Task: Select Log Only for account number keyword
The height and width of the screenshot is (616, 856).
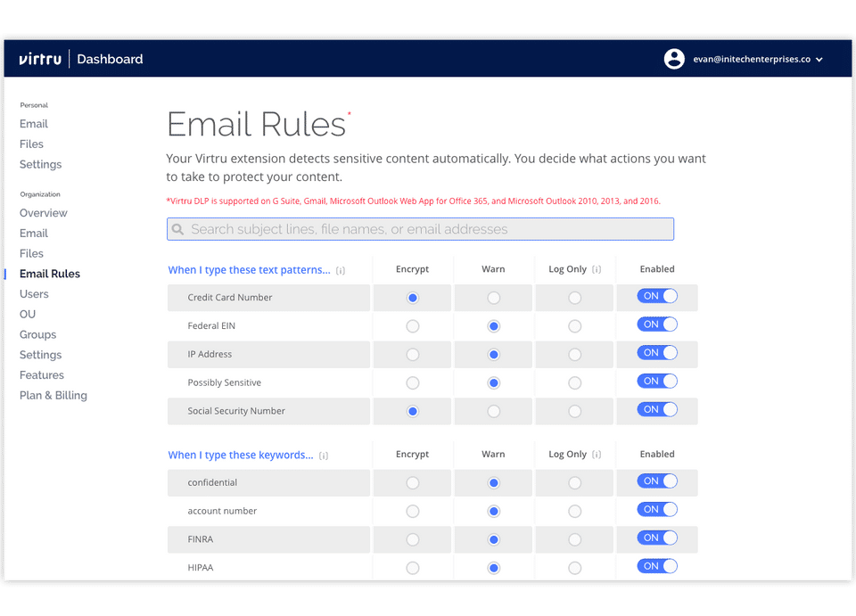Action: (574, 511)
